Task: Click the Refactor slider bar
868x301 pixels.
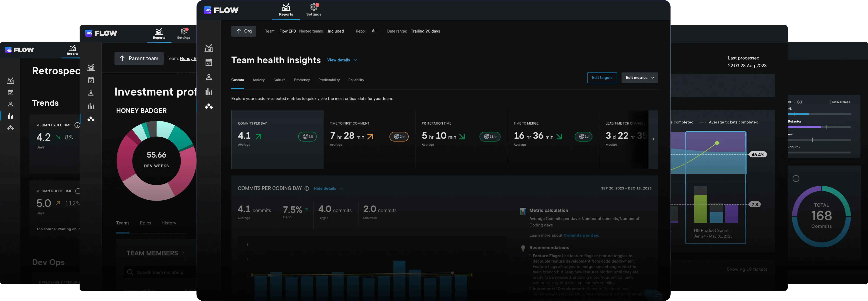Action: (819, 127)
